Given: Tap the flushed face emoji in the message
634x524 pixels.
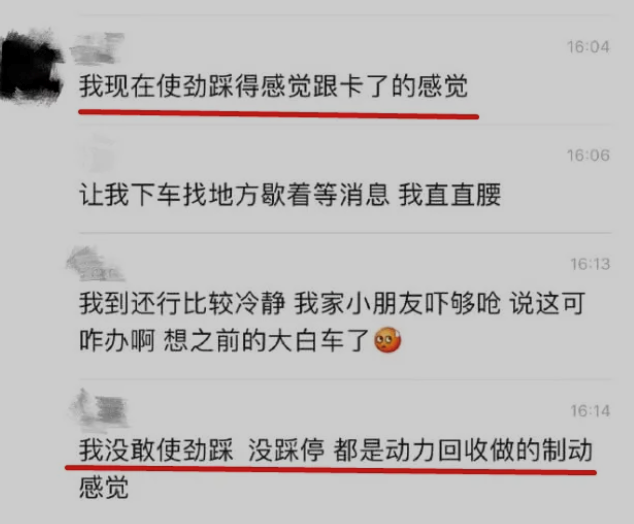Looking at the screenshot, I should click(x=387, y=340).
